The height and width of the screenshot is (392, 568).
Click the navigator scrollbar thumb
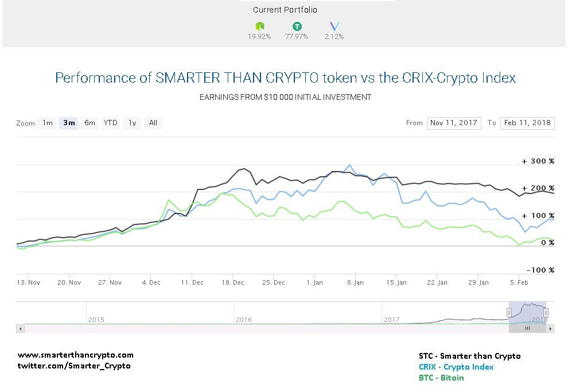(527, 329)
